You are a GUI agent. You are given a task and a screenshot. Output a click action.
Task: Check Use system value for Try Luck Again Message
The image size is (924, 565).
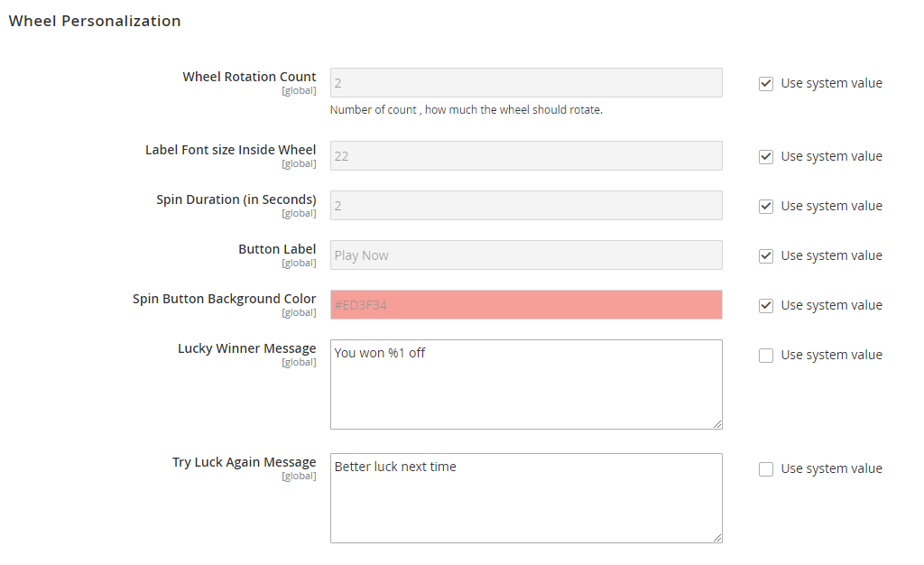[x=766, y=469]
